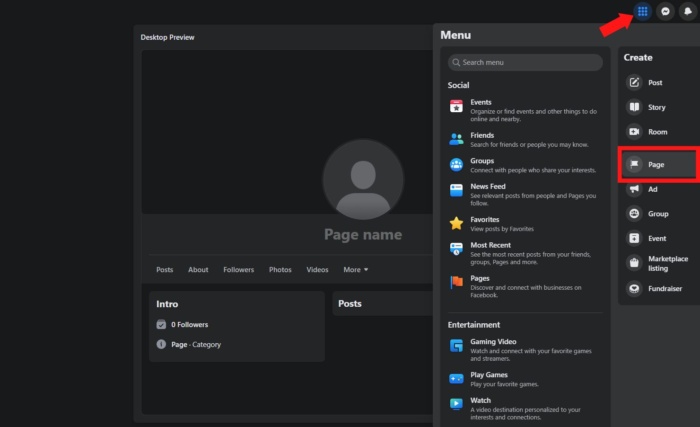Click the Group icon under Create
The height and width of the screenshot is (427, 700).
tap(634, 214)
